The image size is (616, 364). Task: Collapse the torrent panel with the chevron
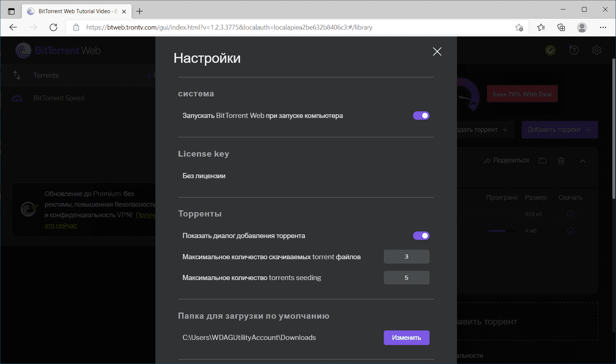(x=583, y=161)
